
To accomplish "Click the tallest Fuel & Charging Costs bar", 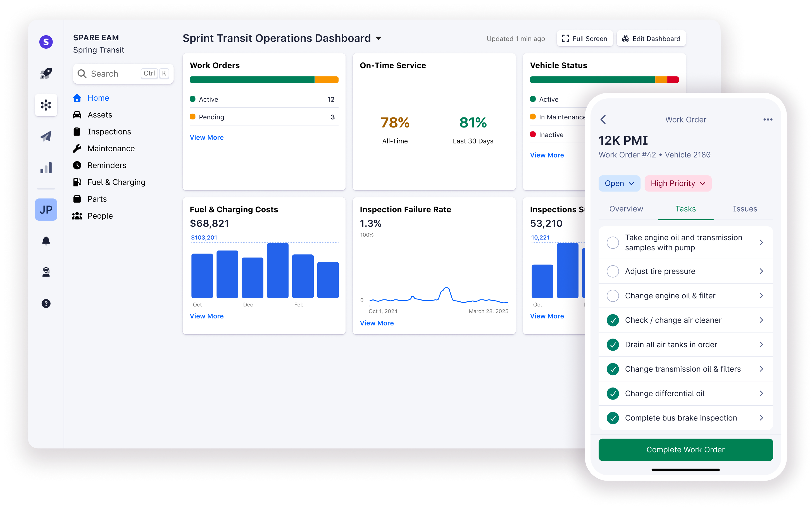I will (x=278, y=270).
